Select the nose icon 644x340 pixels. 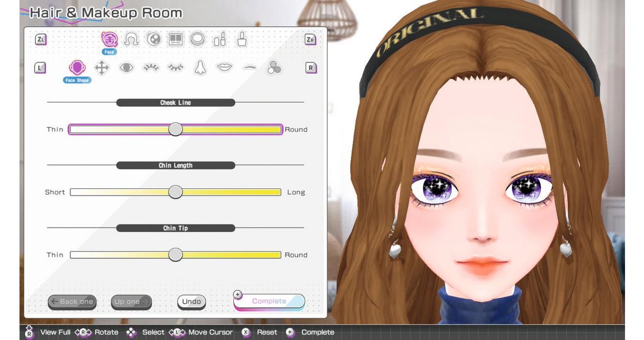pyautogui.click(x=200, y=68)
